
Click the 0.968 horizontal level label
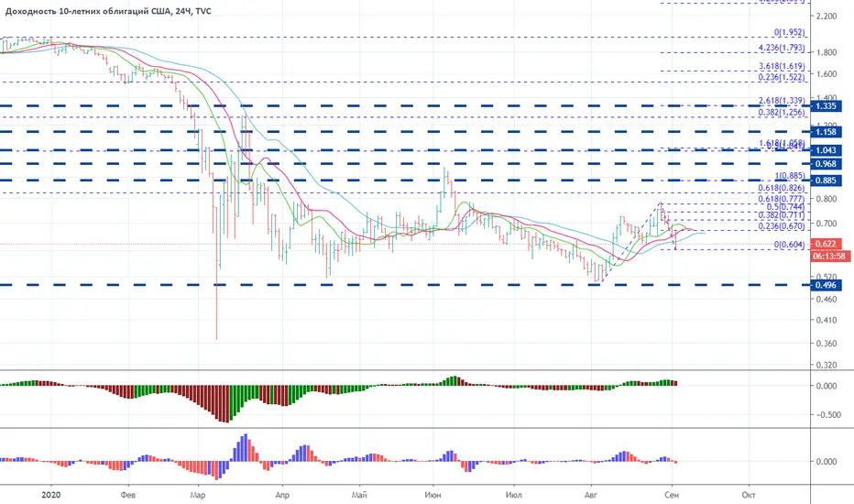(x=826, y=164)
